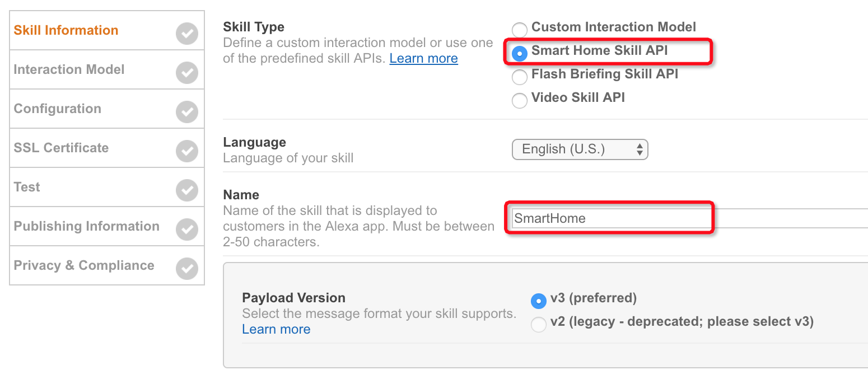Click the checkmark icon beside Privacy & Compliance
868x384 pixels.
coord(186,269)
